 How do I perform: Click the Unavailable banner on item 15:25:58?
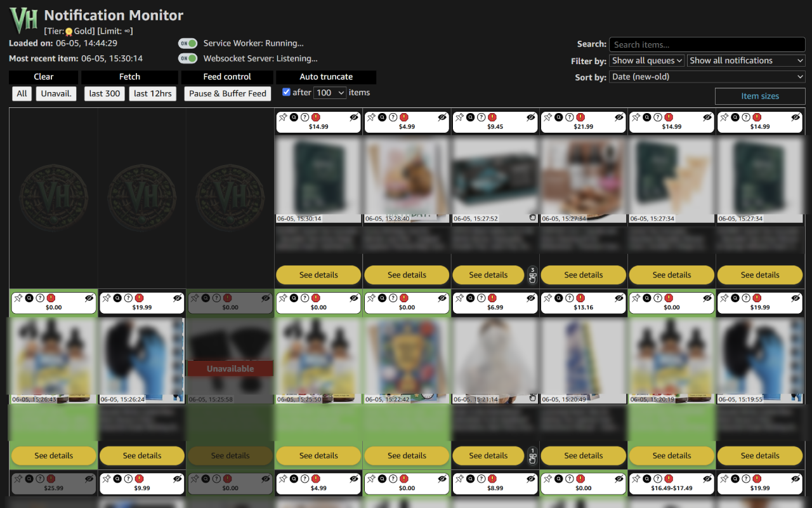230,368
